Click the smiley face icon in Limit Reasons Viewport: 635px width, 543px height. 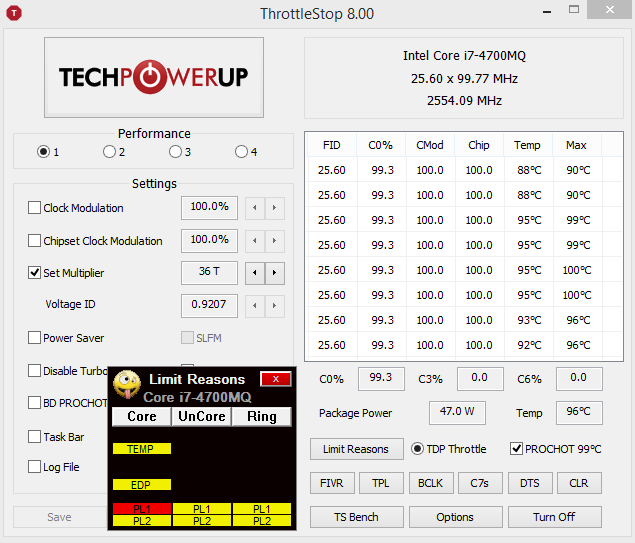127,384
